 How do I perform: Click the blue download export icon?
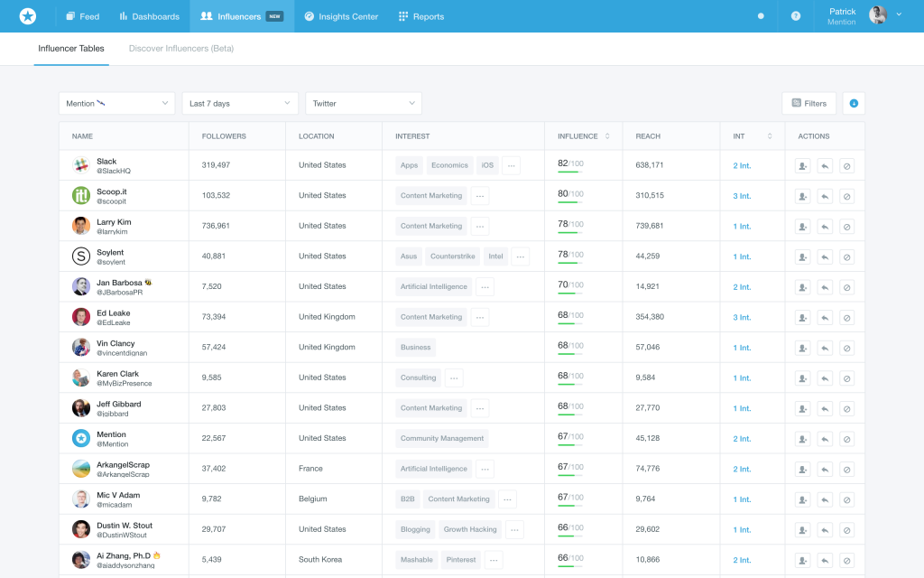pos(854,103)
